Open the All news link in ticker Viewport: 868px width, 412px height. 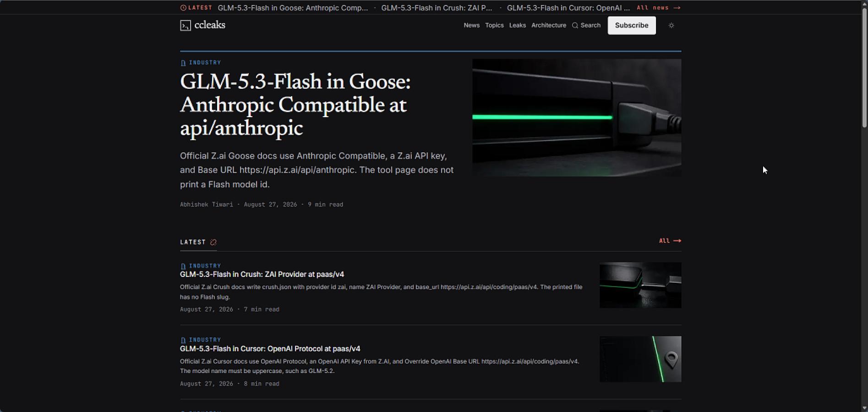(659, 8)
